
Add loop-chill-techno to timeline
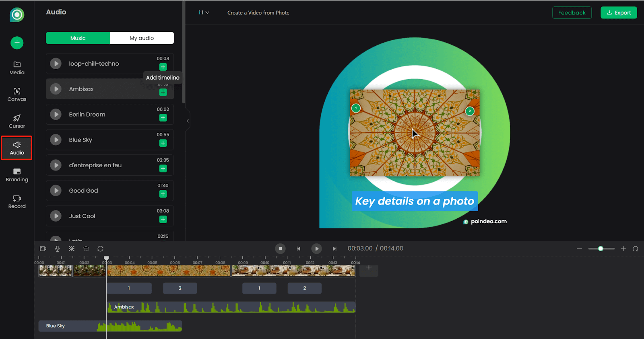(x=163, y=67)
